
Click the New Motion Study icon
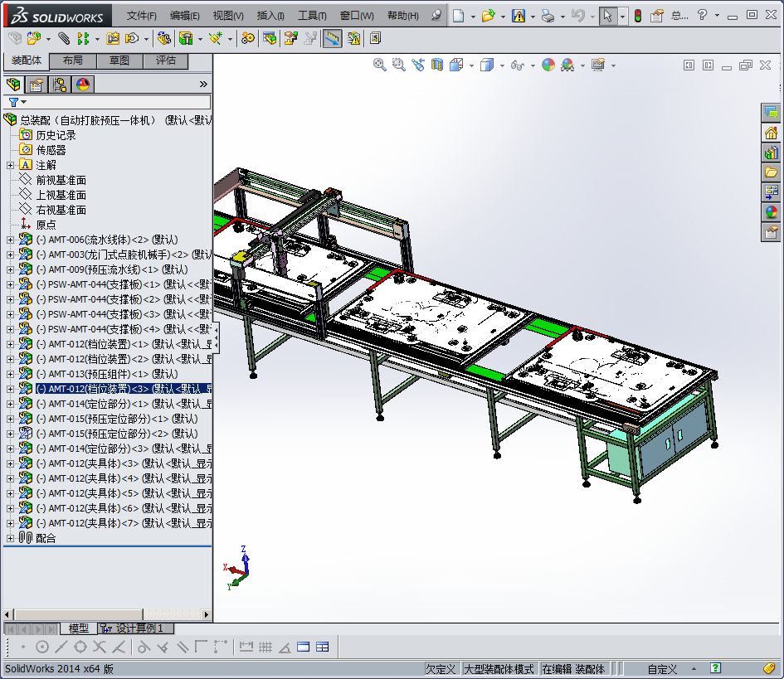247,38
